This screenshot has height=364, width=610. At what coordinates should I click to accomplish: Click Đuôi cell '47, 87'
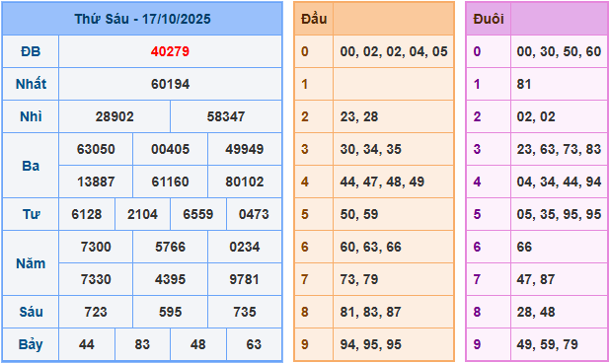pos(536,279)
